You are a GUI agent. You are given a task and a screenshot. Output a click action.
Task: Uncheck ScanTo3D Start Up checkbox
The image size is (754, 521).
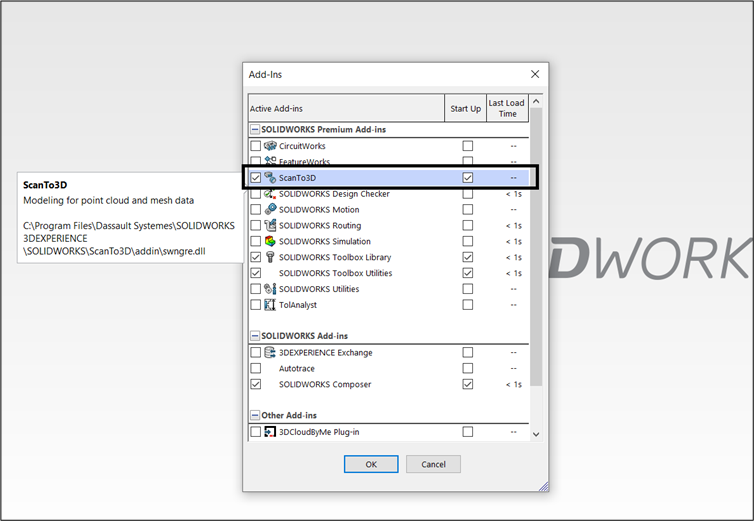click(x=467, y=178)
